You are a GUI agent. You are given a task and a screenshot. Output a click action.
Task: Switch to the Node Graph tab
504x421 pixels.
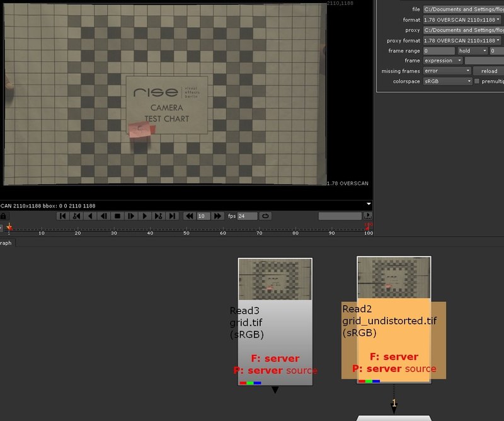pyautogui.click(x=6, y=243)
